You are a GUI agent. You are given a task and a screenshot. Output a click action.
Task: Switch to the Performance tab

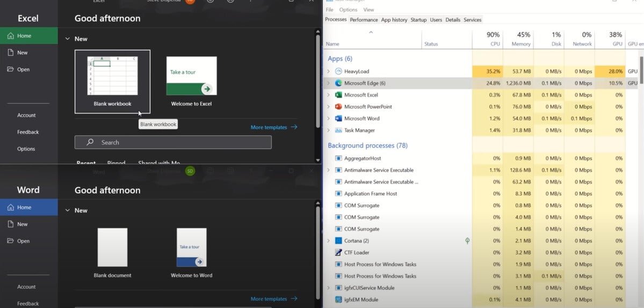[x=364, y=20]
